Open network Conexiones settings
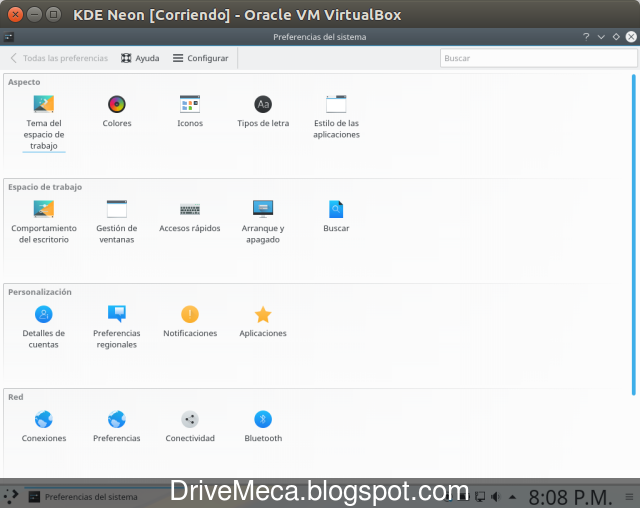 coord(44,426)
